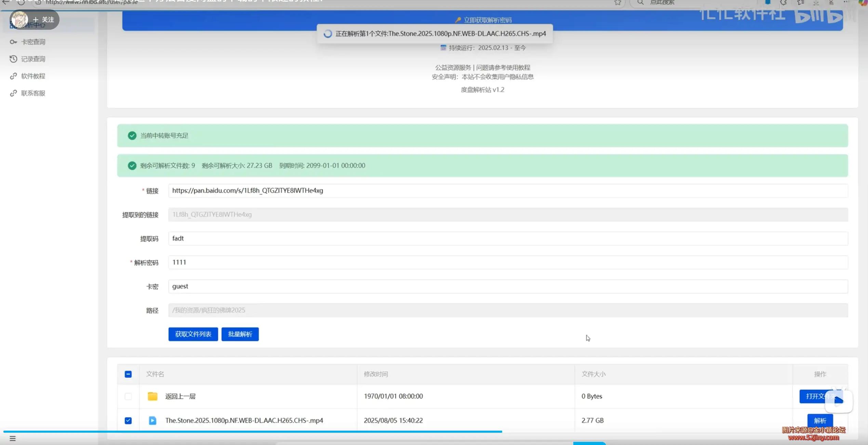Toggle the select-all checkbox in table header
The width and height of the screenshot is (868, 445).
point(128,374)
